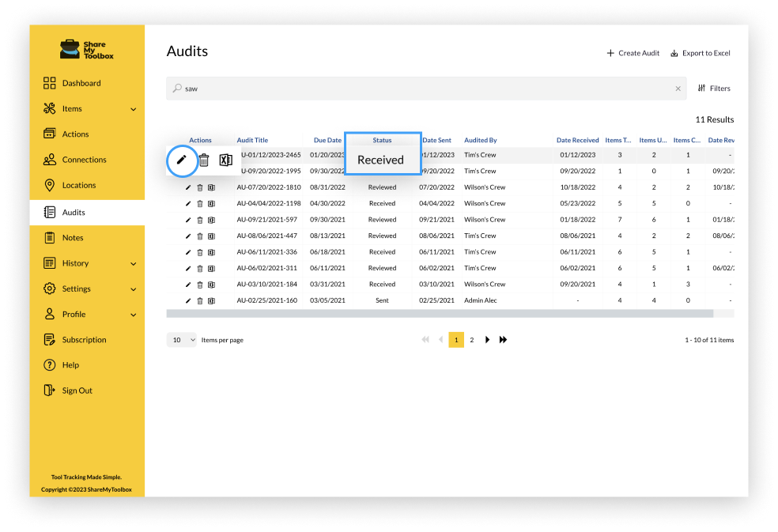Viewport: 778px width, 532px height.
Task: Open the Locations pin icon in the sidebar
Action: 50,184
